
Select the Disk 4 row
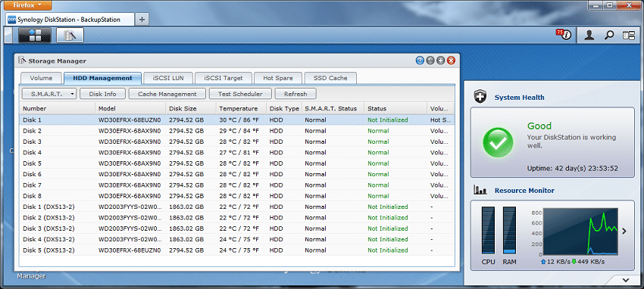pos(237,153)
